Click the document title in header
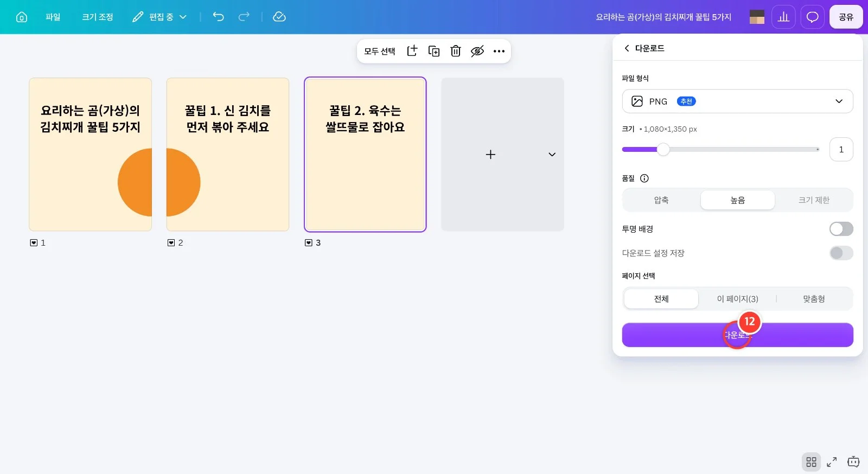868x474 pixels. click(663, 17)
